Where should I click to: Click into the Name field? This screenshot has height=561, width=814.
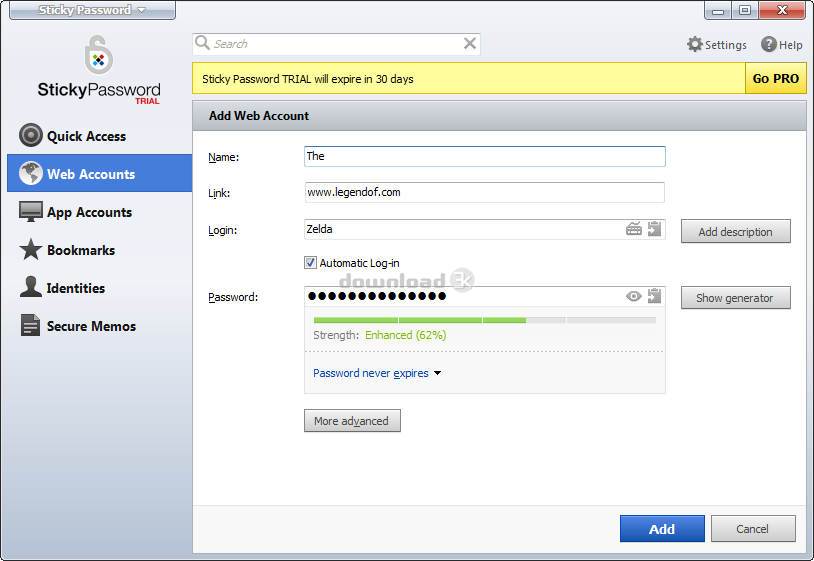pyautogui.click(x=484, y=156)
